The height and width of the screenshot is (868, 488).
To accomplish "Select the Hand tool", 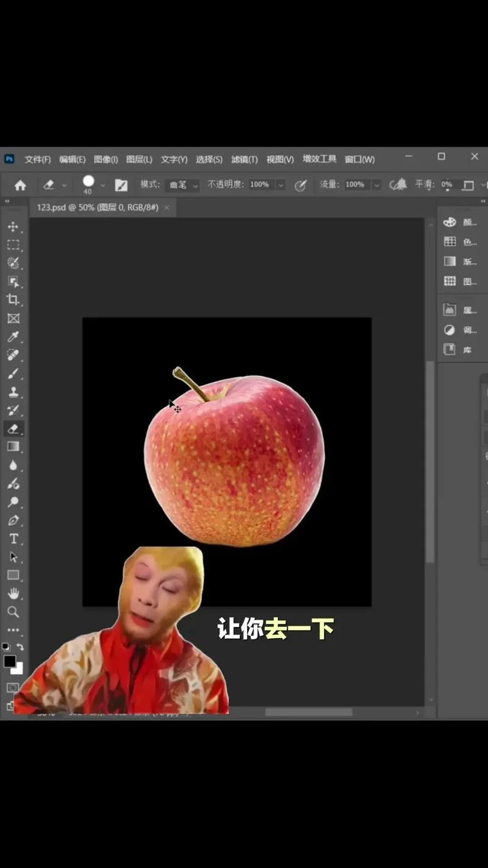I will click(13, 593).
